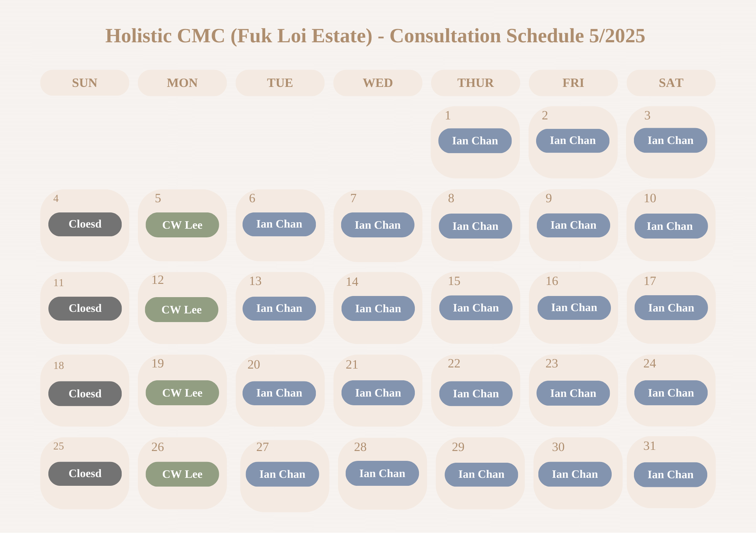The height and width of the screenshot is (533, 756).
Task: Click the Cloesd label on day 25
Action: tap(85, 474)
